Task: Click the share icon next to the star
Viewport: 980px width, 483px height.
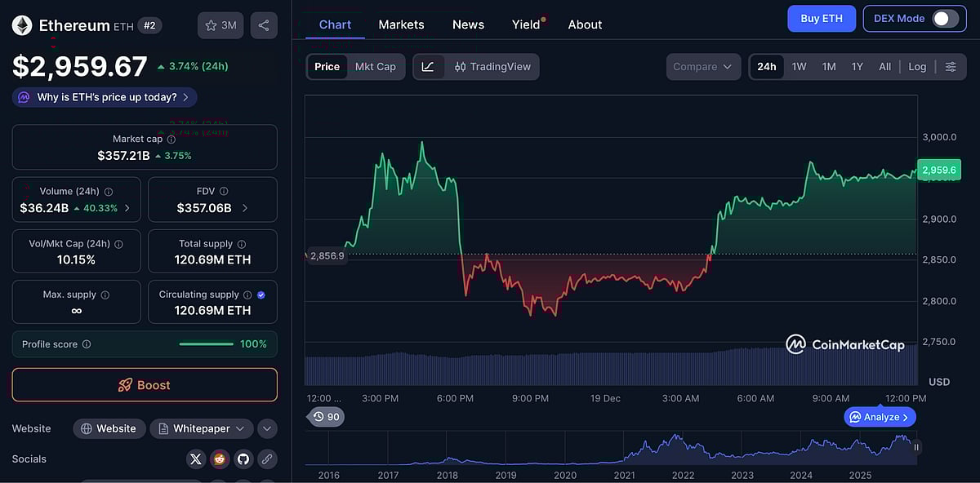Action: (263, 24)
